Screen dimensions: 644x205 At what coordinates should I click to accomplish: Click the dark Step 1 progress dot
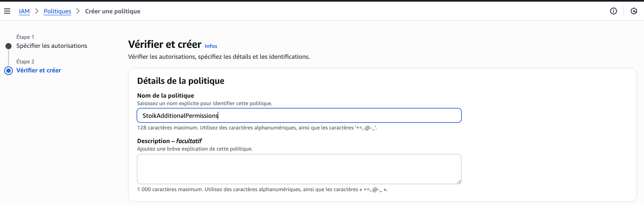coord(8,46)
